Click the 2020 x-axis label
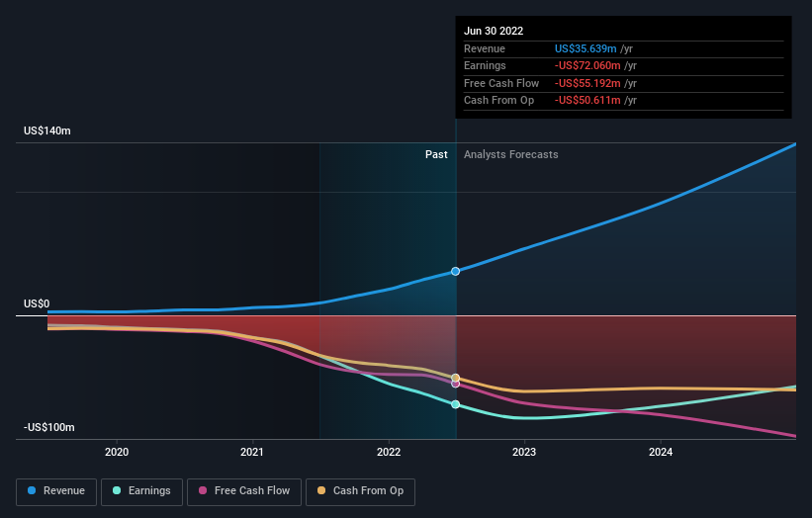This screenshot has width=812, height=518. (117, 452)
